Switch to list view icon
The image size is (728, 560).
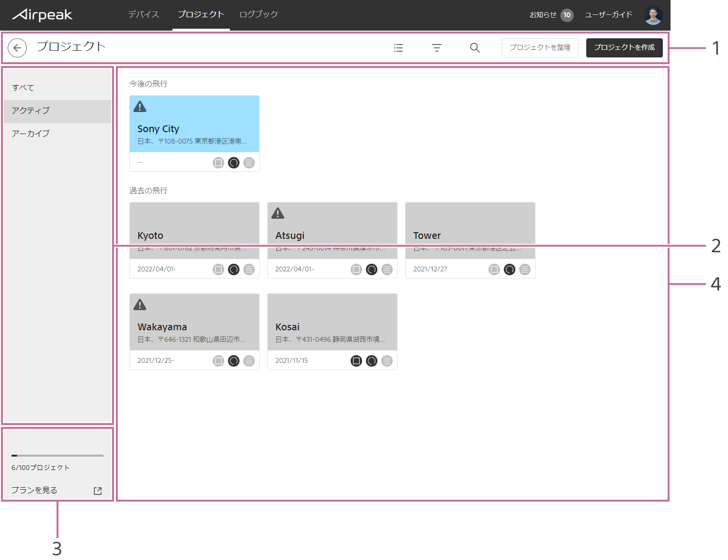click(398, 48)
